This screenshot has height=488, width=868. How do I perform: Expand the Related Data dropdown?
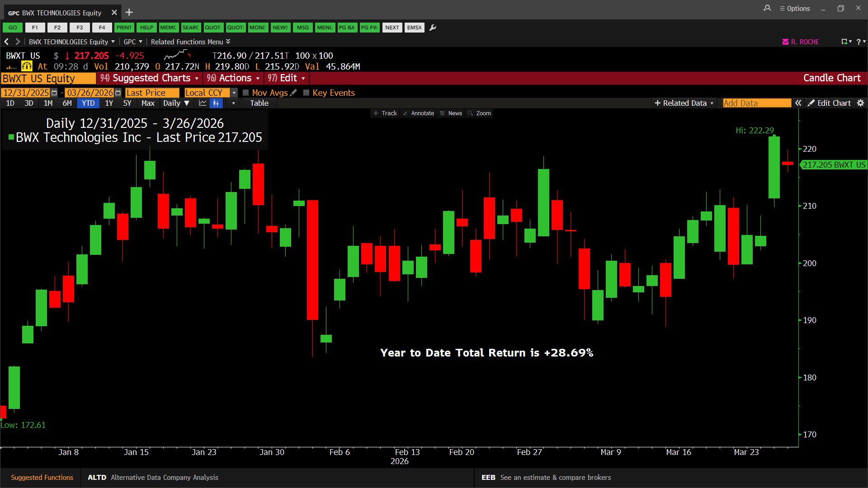point(684,103)
